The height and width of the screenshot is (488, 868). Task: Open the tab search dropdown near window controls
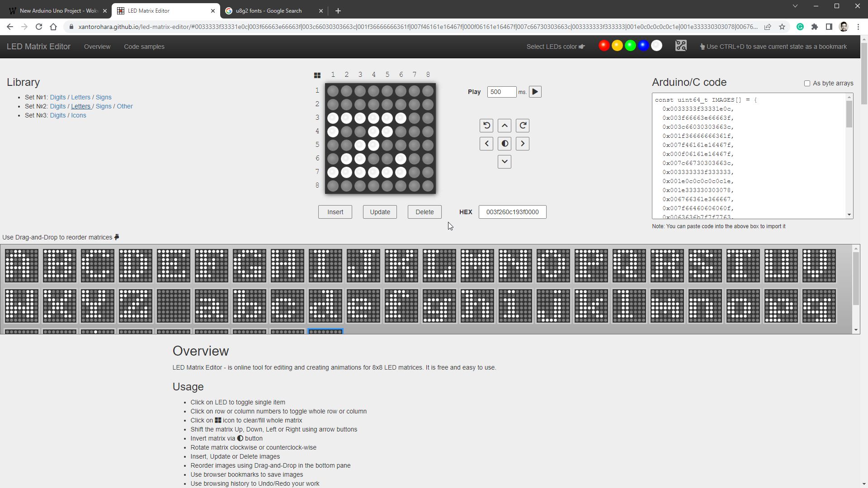[x=795, y=6]
